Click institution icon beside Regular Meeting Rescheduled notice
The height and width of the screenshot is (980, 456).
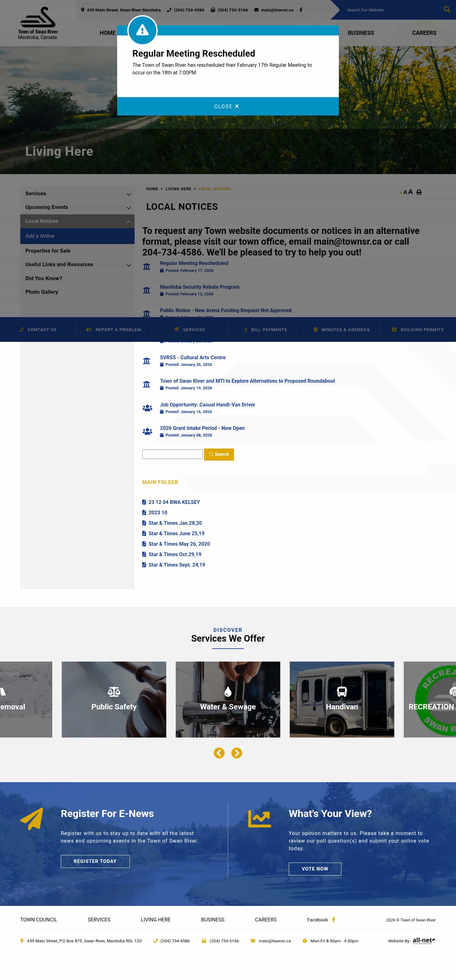coord(147,267)
